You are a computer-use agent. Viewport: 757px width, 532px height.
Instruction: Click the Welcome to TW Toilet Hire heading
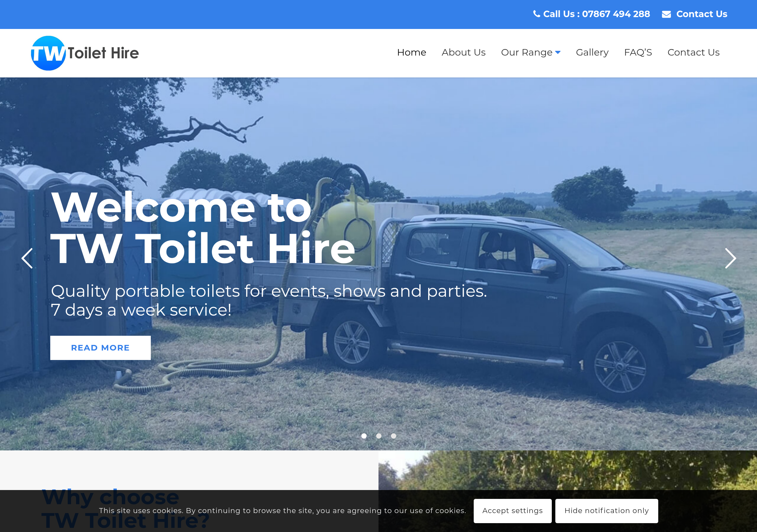tap(203, 228)
